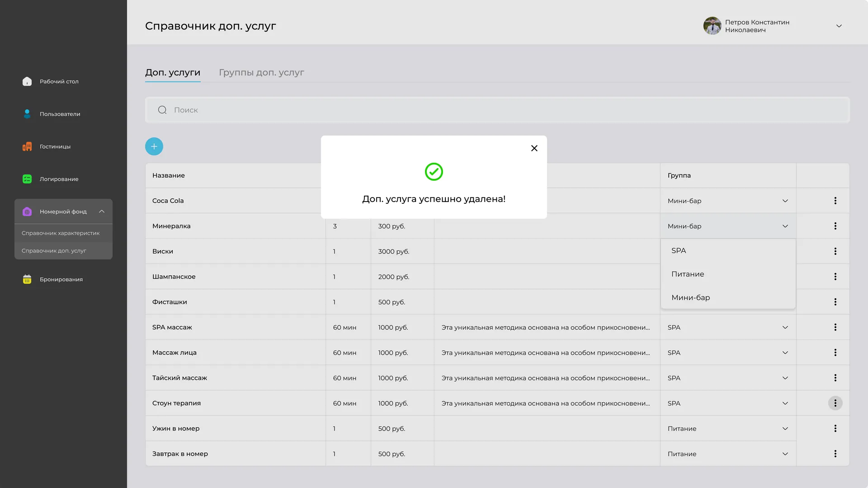Open three-dot menu for Coca Cola row
This screenshot has width=868, height=488.
[835, 201]
